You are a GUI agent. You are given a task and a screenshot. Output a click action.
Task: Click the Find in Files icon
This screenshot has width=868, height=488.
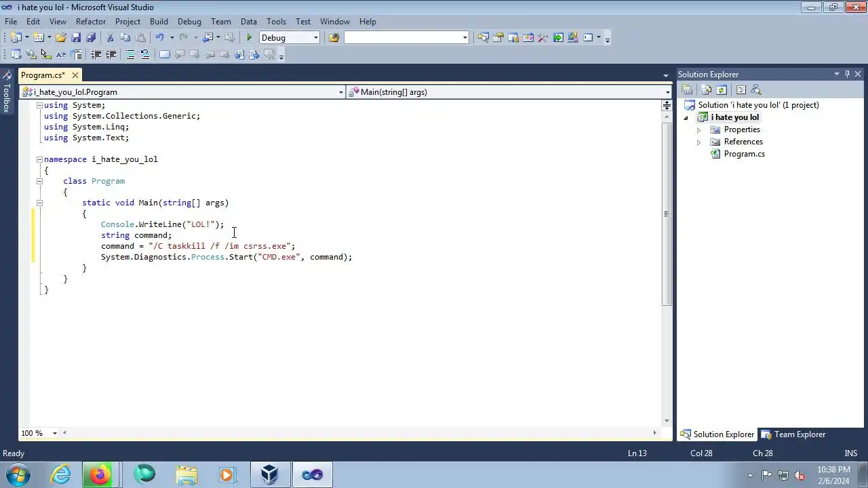pyautogui.click(x=334, y=38)
